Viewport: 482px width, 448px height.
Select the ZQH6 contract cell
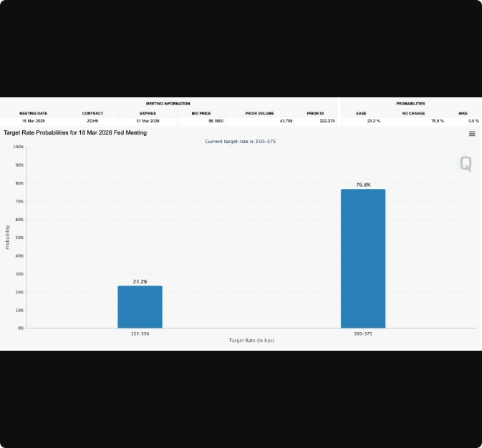click(92, 121)
